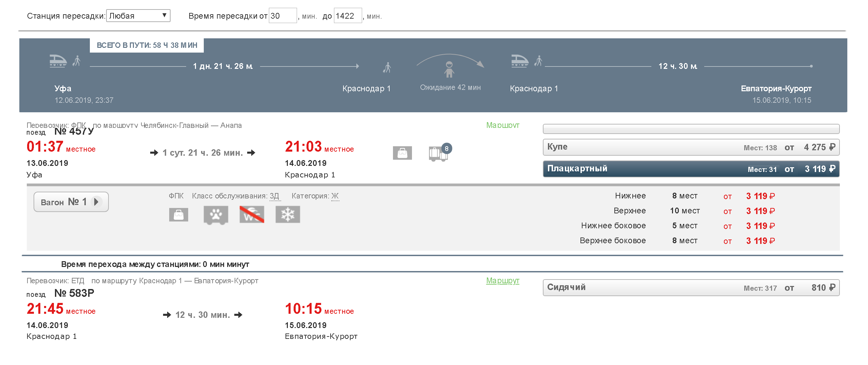Image resolution: width=868 pixels, height=365 pixels.
Task: Click the hand luggage icon in train 457У row
Action: pyautogui.click(x=402, y=153)
